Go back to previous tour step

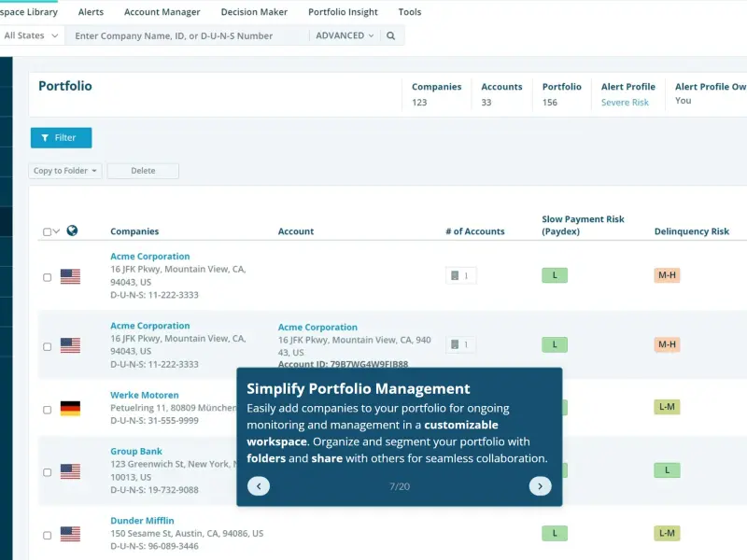[x=259, y=486]
